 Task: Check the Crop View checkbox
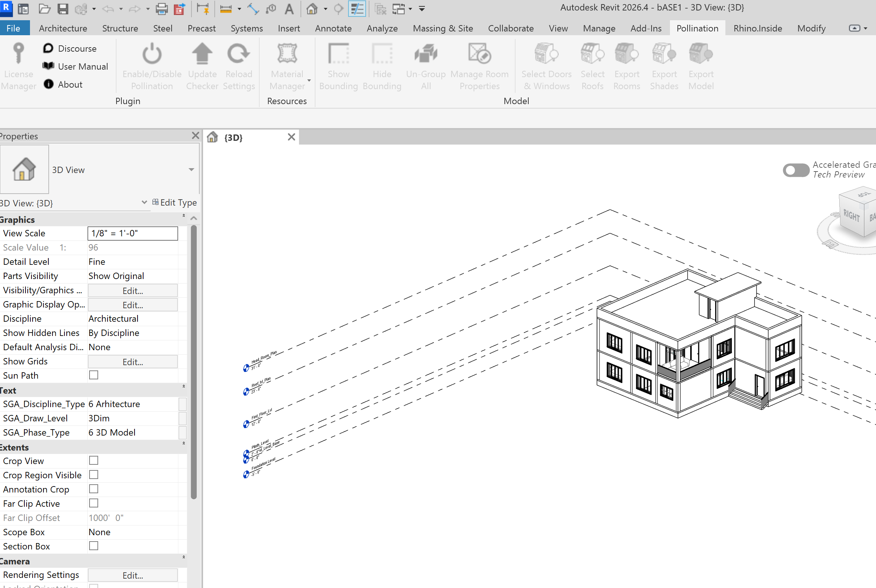pyautogui.click(x=94, y=461)
